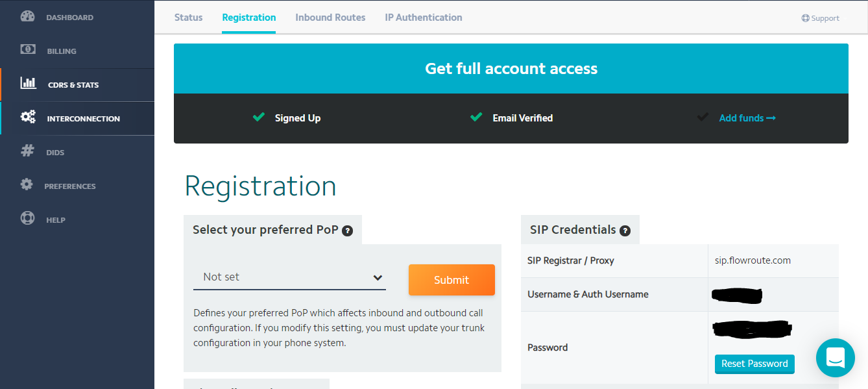Click the Interconnection gears icon

tap(28, 118)
